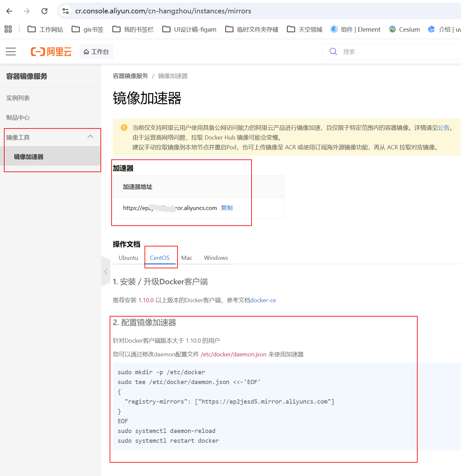
Task: Copy the accelerator address via 复制
Action: pyautogui.click(x=227, y=208)
